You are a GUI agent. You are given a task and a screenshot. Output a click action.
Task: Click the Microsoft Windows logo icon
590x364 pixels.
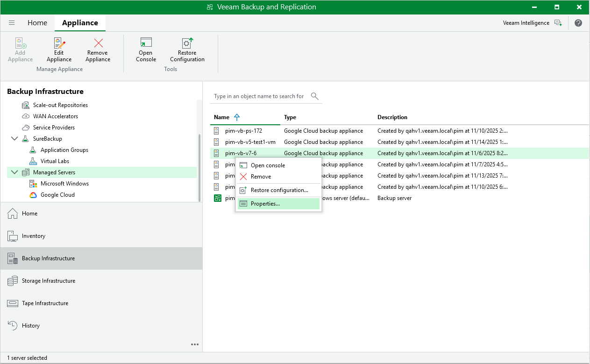pyautogui.click(x=33, y=184)
